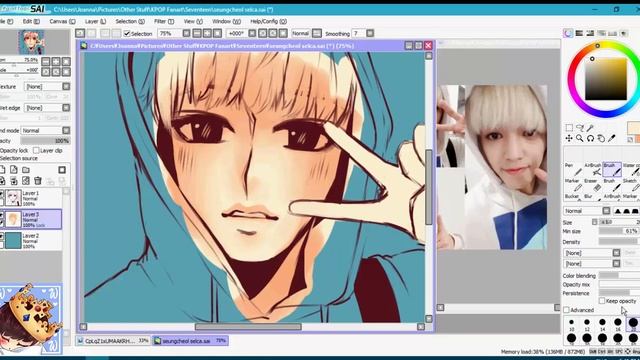Select Layer 3 in layer list

tap(31, 219)
